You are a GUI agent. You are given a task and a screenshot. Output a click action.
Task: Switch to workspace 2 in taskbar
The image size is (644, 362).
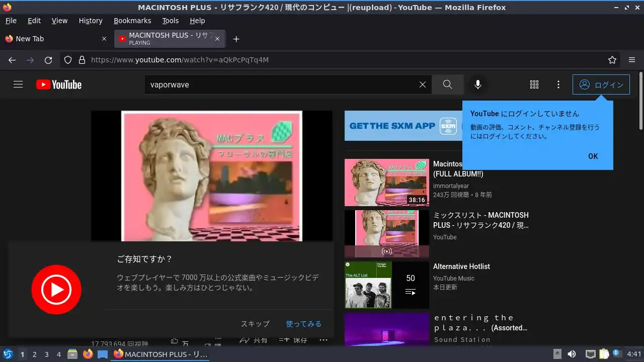pos(34,354)
